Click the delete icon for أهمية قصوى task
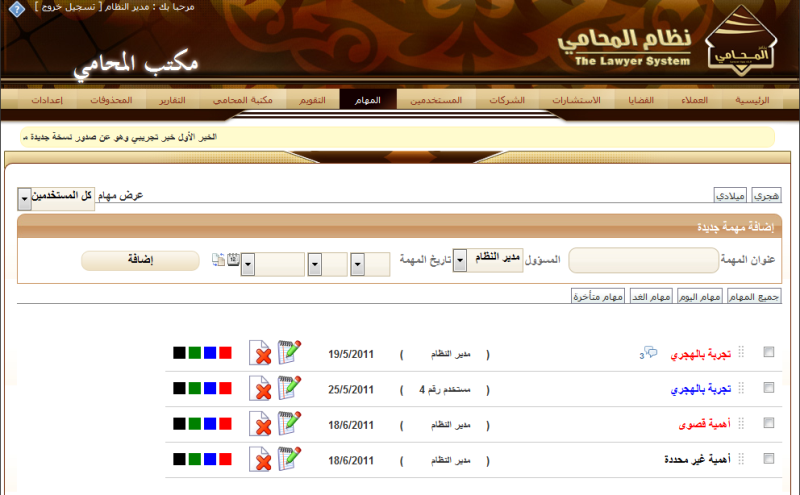The image size is (800, 495). [262, 424]
